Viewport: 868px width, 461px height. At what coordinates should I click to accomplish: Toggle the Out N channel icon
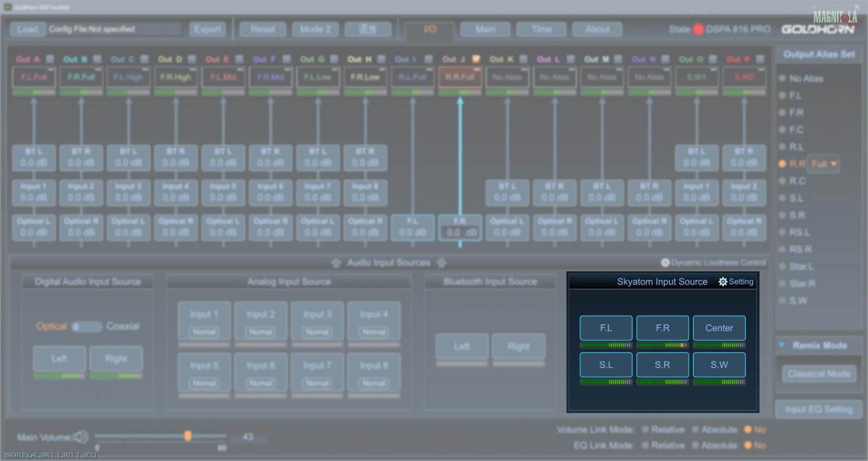[665, 59]
